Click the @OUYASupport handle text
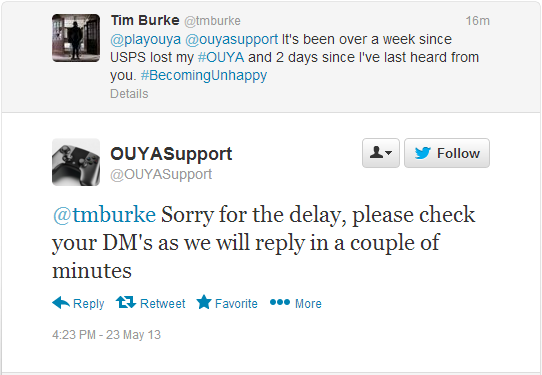The height and width of the screenshot is (375, 542). [161, 175]
